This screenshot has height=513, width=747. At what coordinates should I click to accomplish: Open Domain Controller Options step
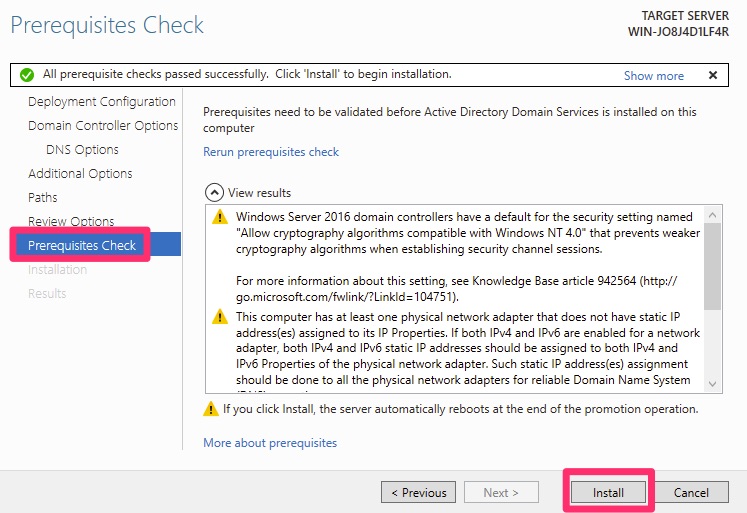(x=103, y=125)
